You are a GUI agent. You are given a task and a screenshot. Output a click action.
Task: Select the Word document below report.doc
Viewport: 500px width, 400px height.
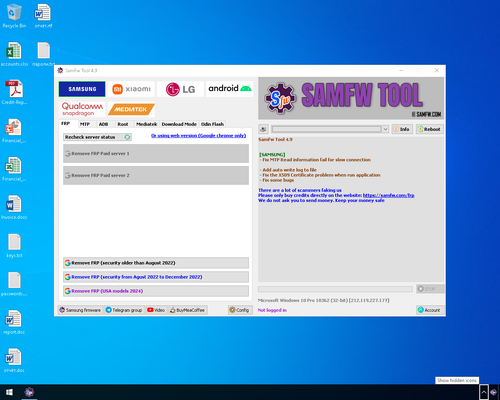(14, 361)
